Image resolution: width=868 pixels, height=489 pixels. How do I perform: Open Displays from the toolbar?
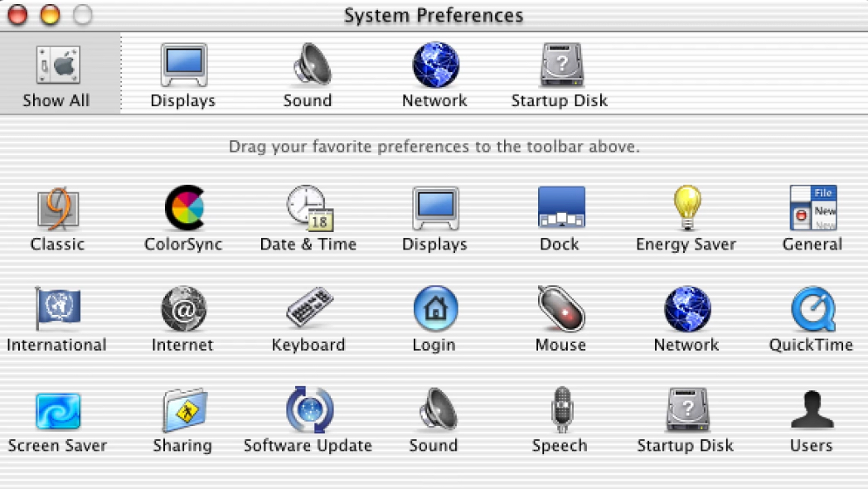[x=184, y=65]
